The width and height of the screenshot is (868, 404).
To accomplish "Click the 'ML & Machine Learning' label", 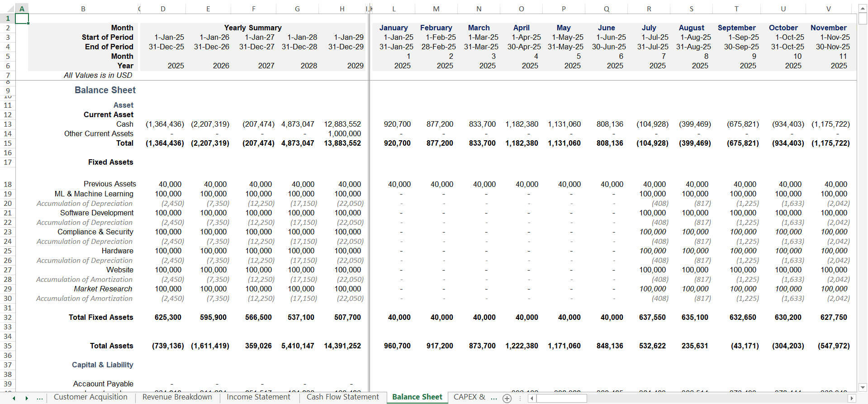I will [94, 194].
